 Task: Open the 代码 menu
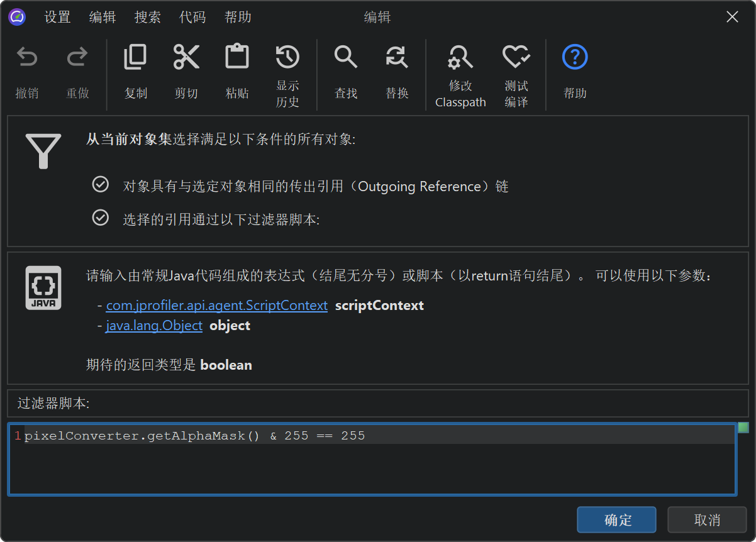192,18
